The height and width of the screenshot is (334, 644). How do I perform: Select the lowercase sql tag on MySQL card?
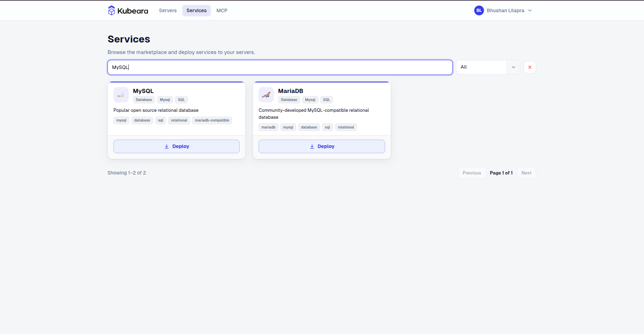160,121
